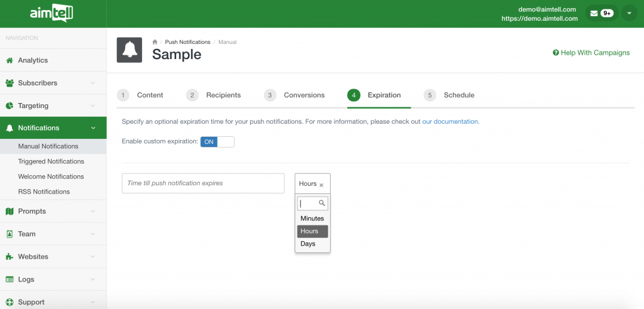
Task: Click the Team badge icon
Action: tap(9, 234)
